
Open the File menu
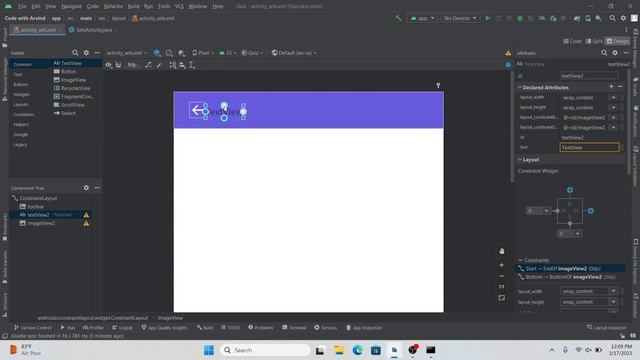pos(22,6)
